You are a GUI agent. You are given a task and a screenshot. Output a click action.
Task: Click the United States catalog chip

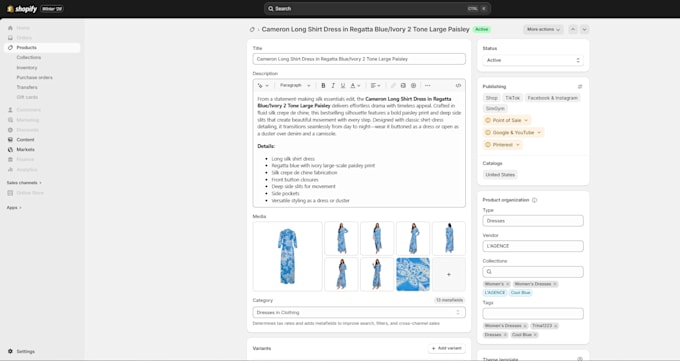[x=500, y=175]
